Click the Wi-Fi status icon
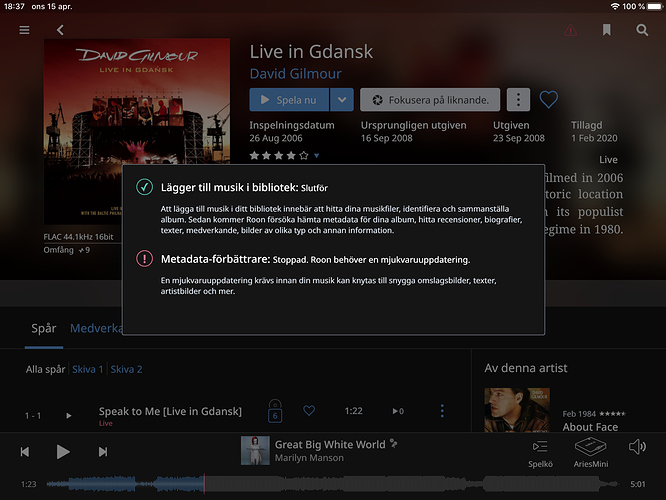 tap(615, 6)
